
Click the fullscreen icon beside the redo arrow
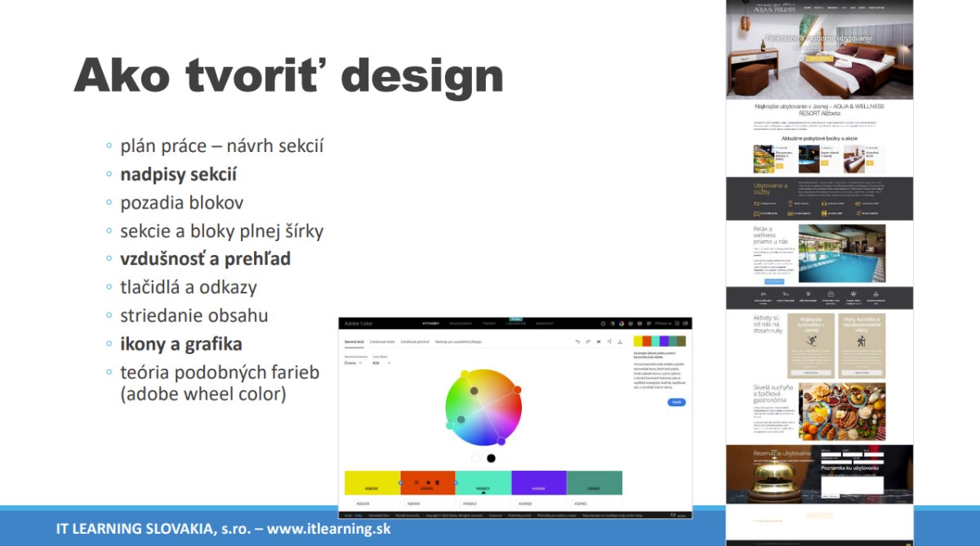[599, 342]
